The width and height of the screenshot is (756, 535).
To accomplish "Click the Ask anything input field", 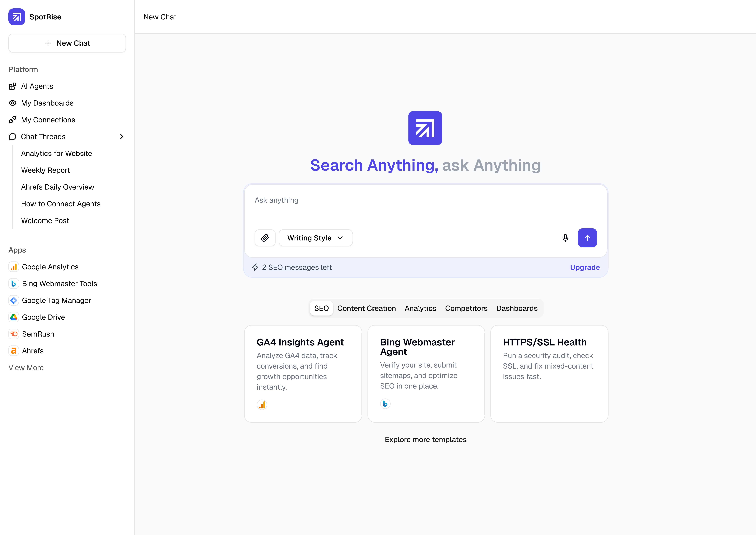I will (x=425, y=208).
